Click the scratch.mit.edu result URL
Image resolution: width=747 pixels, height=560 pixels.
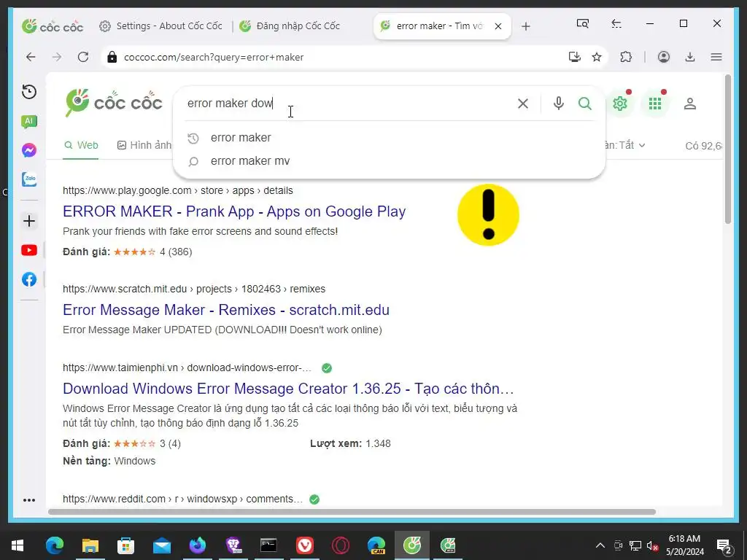[x=194, y=289]
